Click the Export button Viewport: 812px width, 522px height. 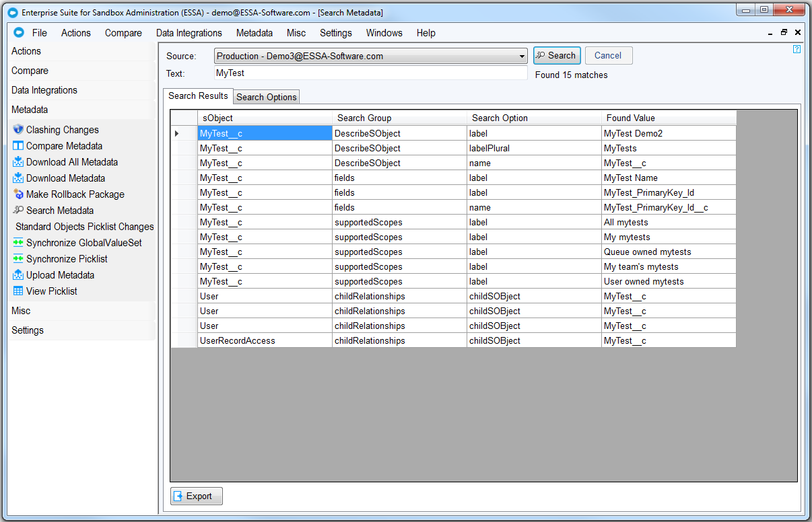point(197,496)
